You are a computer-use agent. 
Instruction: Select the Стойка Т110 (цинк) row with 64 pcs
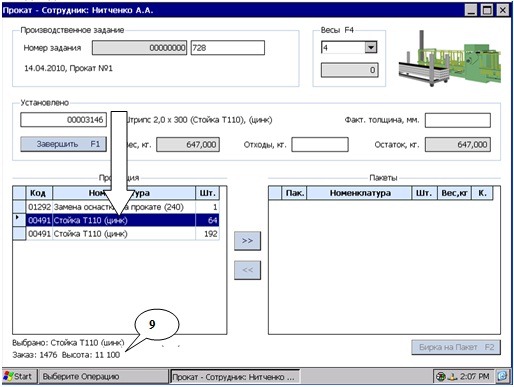pos(116,220)
